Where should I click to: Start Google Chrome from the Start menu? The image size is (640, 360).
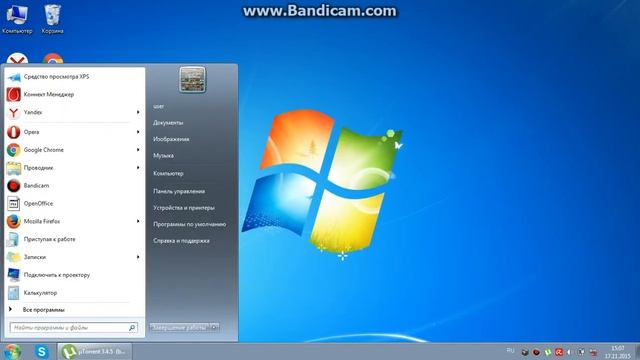[x=74, y=150]
